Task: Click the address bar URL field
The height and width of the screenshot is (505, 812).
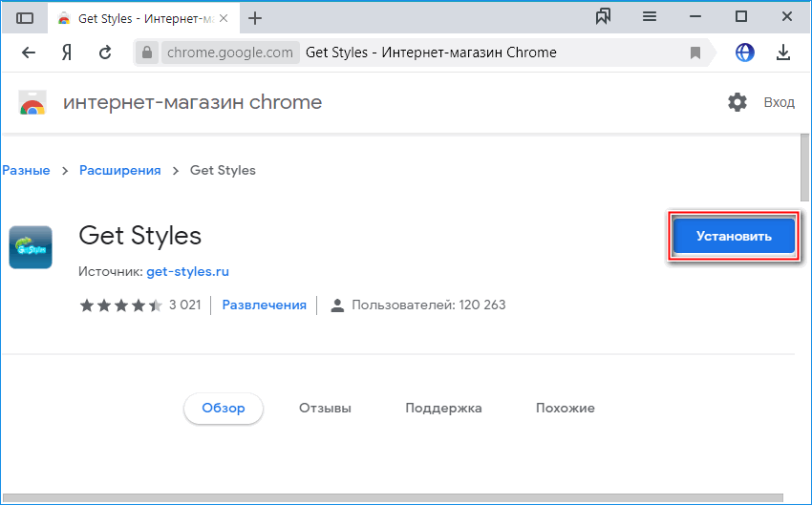Action: [430, 53]
